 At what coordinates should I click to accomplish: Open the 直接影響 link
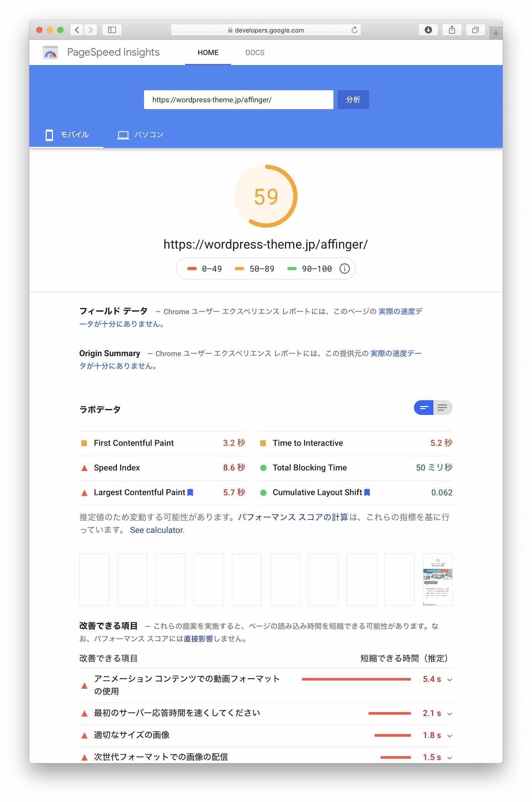(198, 639)
